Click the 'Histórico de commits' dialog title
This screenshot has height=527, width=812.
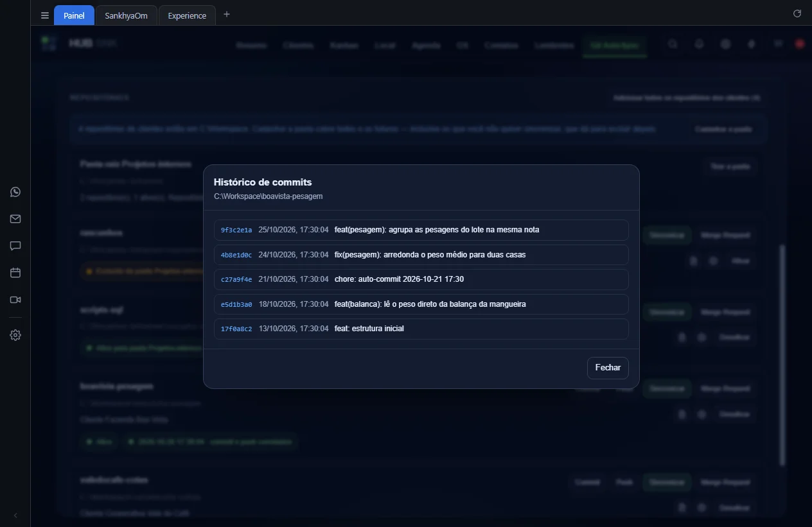click(263, 182)
